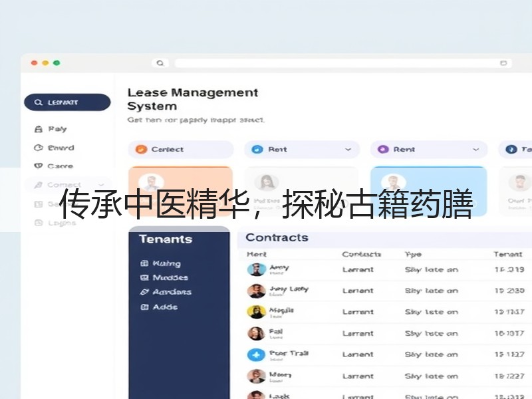Click the yellow avatar in third contract row
Viewport: 532px width, 399px height.
point(257,312)
